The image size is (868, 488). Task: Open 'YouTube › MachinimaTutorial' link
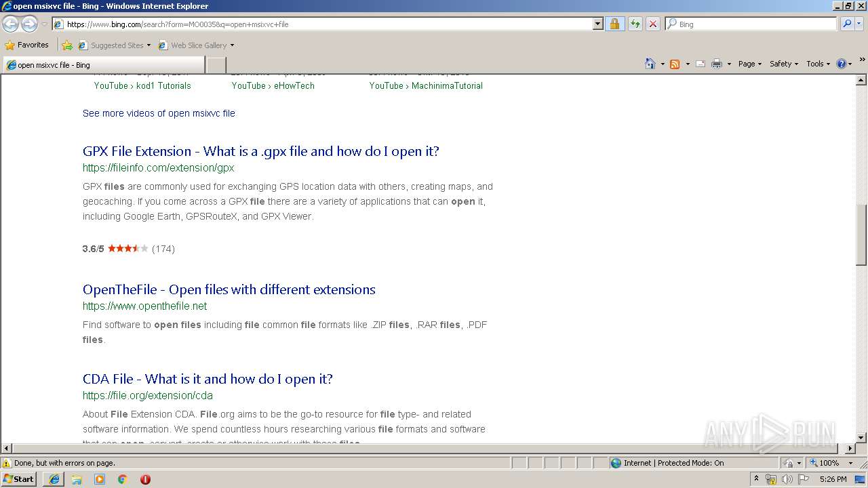point(426,86)
